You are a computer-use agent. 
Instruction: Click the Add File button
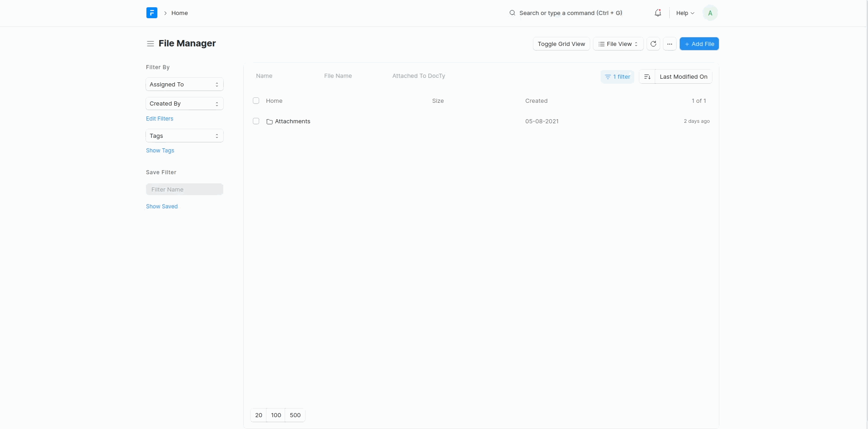tap(699, 44)
